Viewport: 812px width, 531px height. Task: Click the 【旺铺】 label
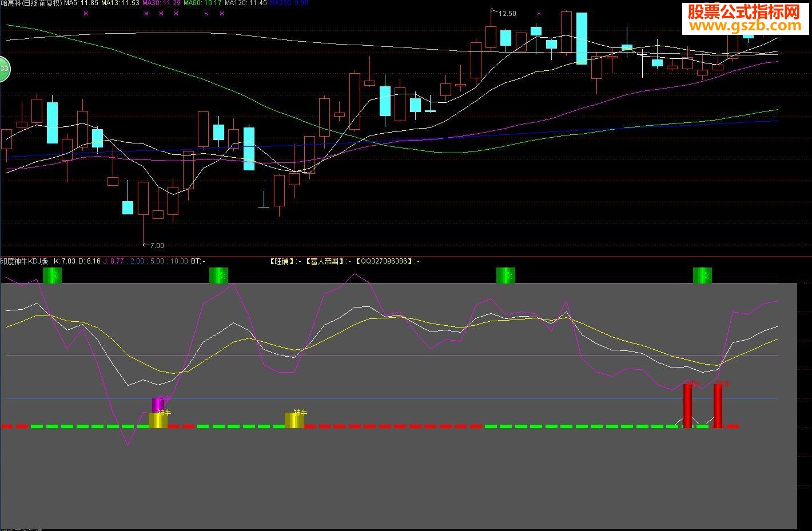(282, 261)
